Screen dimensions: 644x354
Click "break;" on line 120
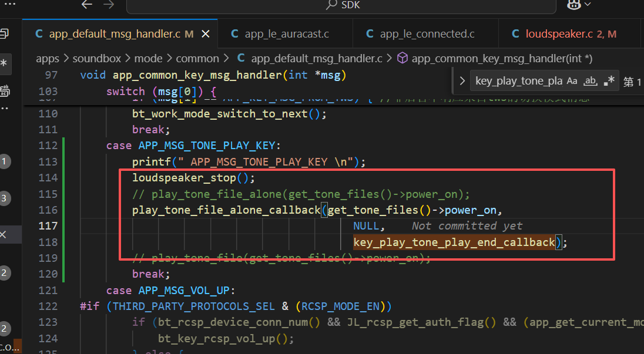pyautogui.click(x=151, y=274)
